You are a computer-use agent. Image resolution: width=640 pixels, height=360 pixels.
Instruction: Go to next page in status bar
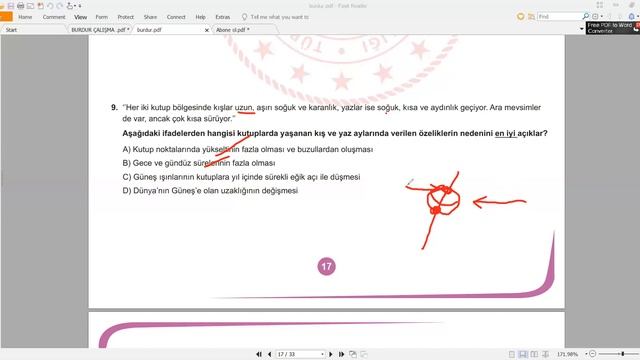(331, 354)
